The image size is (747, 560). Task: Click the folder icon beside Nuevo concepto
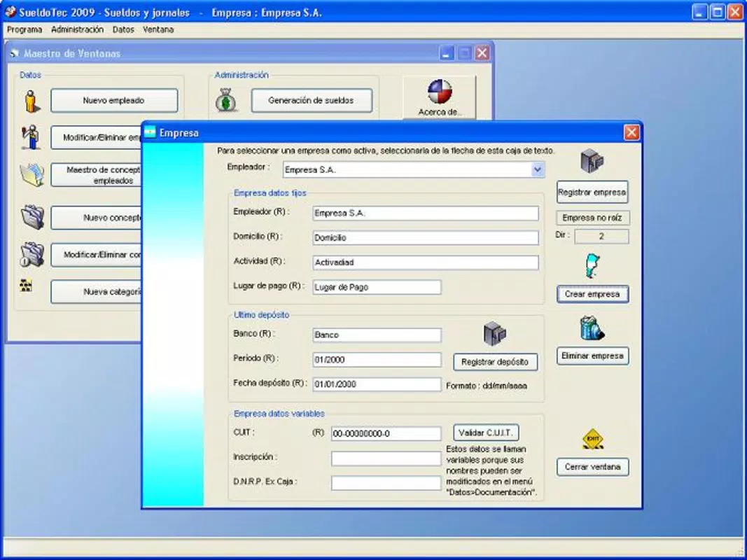point(32,218)
